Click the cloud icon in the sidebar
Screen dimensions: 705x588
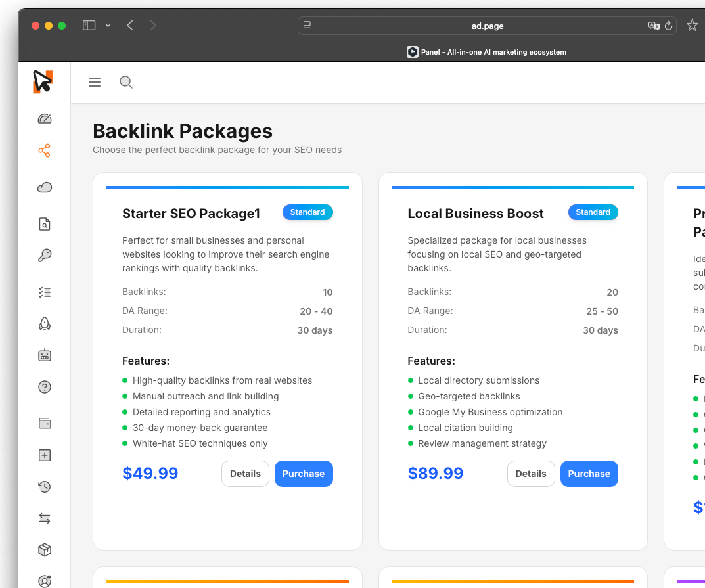coord(44,187)
